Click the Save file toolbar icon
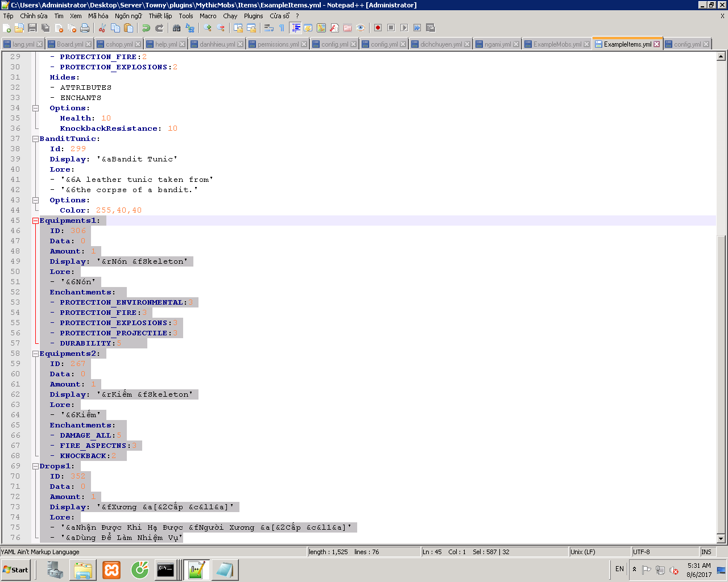 pyautogui.click(x=32, y=28)
